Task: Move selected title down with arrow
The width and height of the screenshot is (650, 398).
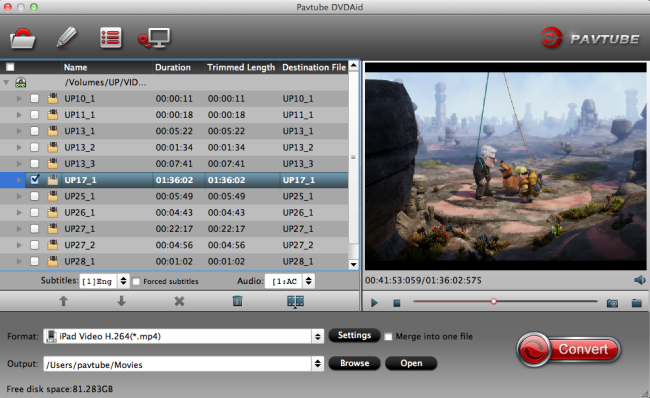Action: point(121,301)
